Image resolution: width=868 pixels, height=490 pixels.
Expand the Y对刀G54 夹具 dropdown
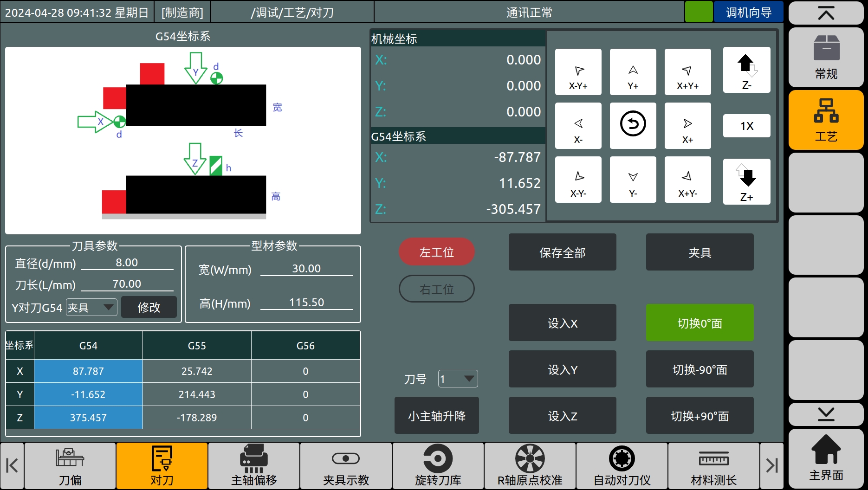(91, 307)
